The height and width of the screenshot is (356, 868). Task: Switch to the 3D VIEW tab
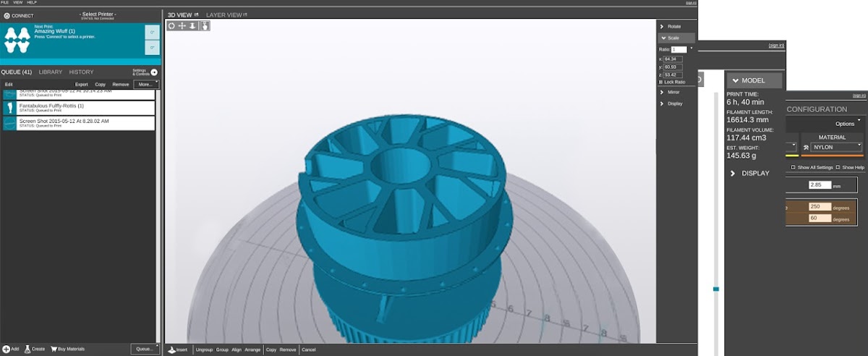[179, 14]
